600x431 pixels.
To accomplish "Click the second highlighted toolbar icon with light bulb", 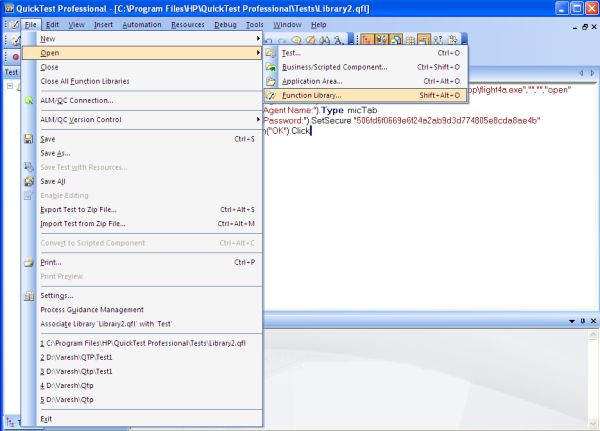I will tap(382, 39).
